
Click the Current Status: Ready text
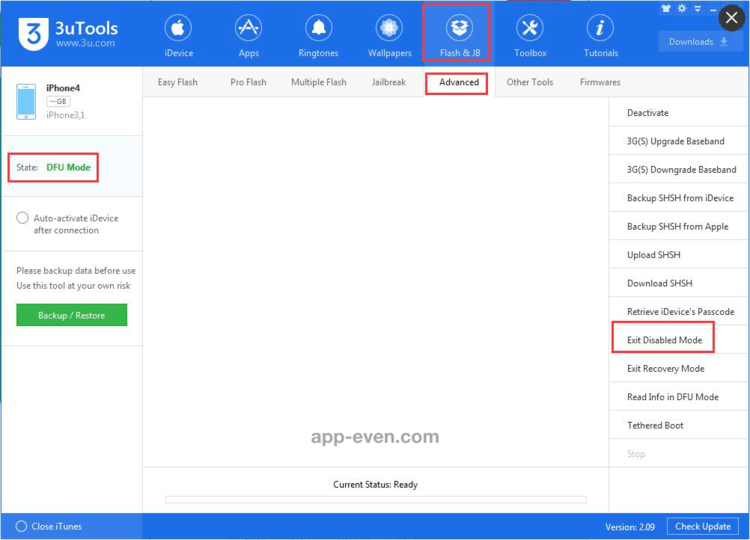(x=375, y=485)
